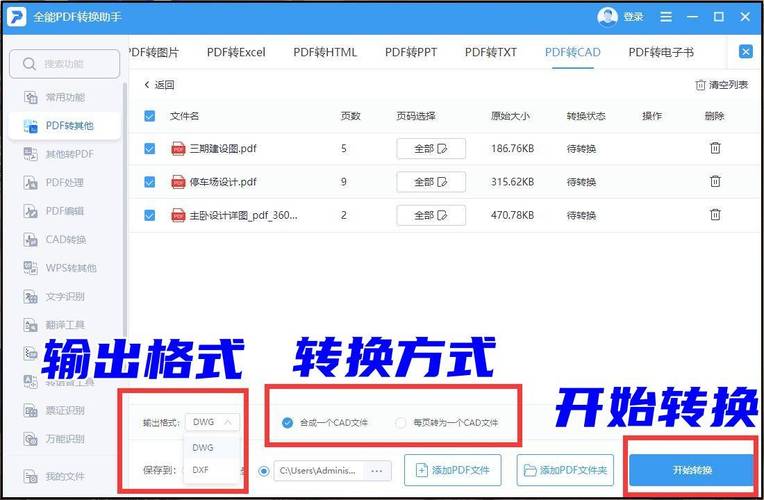
Task: Uncheck the 三期建设图.pdf checkbox
Action: coord(150,148)
